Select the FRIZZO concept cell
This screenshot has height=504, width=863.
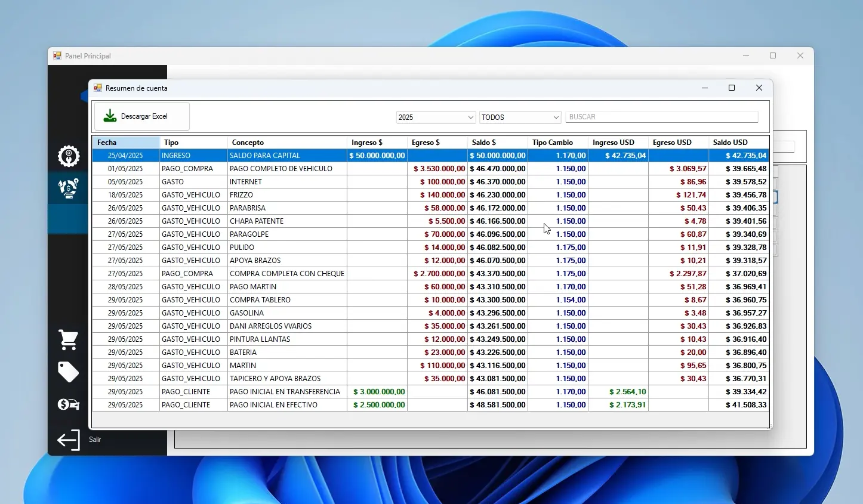coord(287,195)
